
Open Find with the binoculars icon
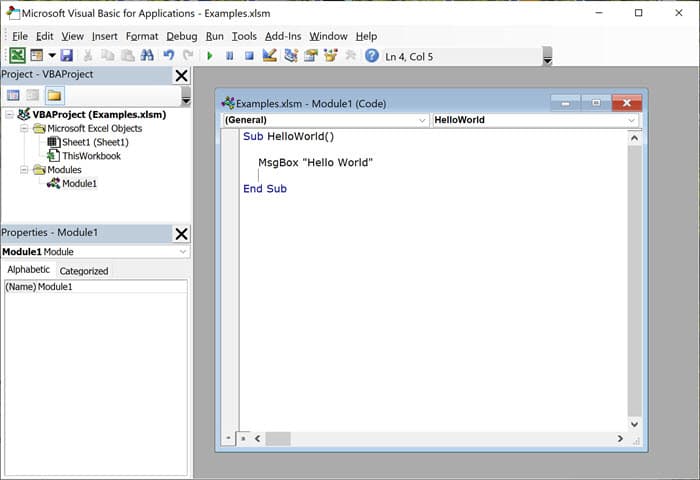[x=147, y=56]
